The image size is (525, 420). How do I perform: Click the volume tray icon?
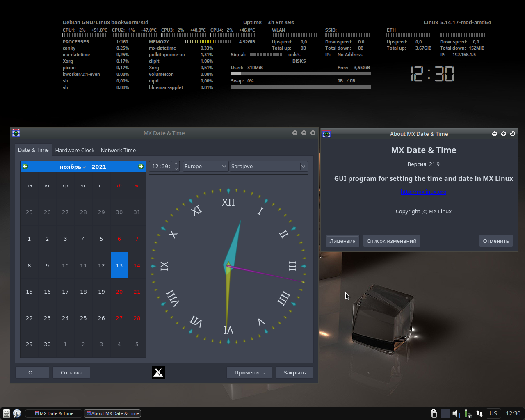[457, 413]
